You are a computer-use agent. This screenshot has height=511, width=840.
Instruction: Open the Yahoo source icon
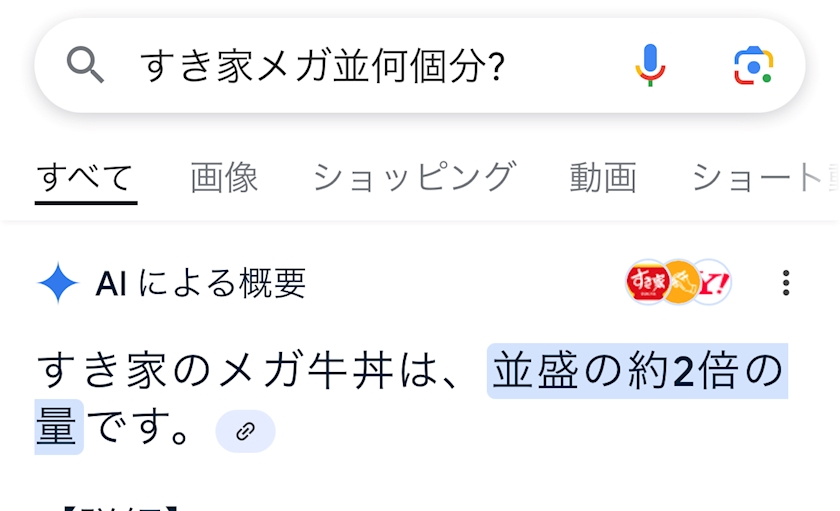pos(714,284)
